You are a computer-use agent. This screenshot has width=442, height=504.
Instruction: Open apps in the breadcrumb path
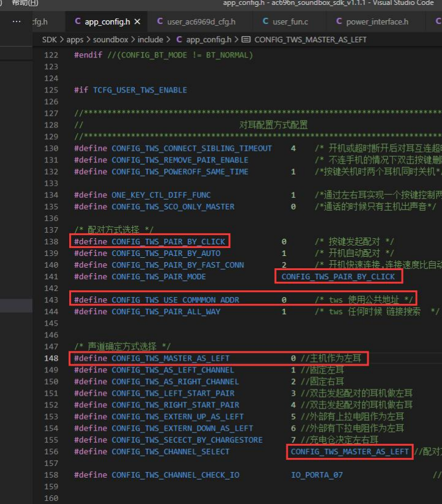coord(75,40)
